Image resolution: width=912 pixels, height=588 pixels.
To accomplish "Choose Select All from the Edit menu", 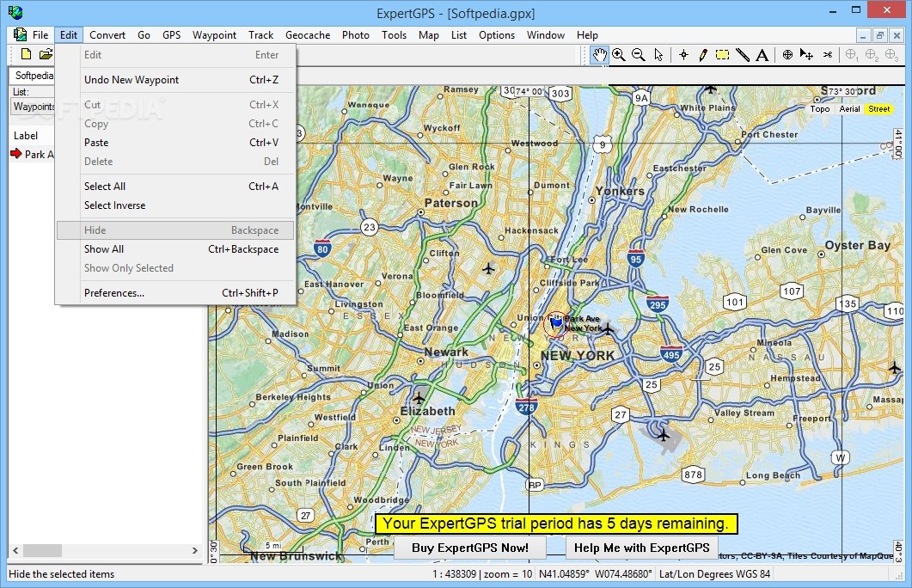I will click(175, 186).
